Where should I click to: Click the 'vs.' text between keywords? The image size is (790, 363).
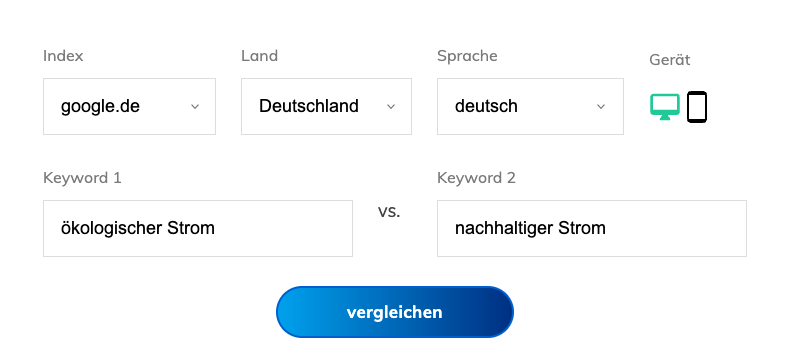(x=389, y=212)
